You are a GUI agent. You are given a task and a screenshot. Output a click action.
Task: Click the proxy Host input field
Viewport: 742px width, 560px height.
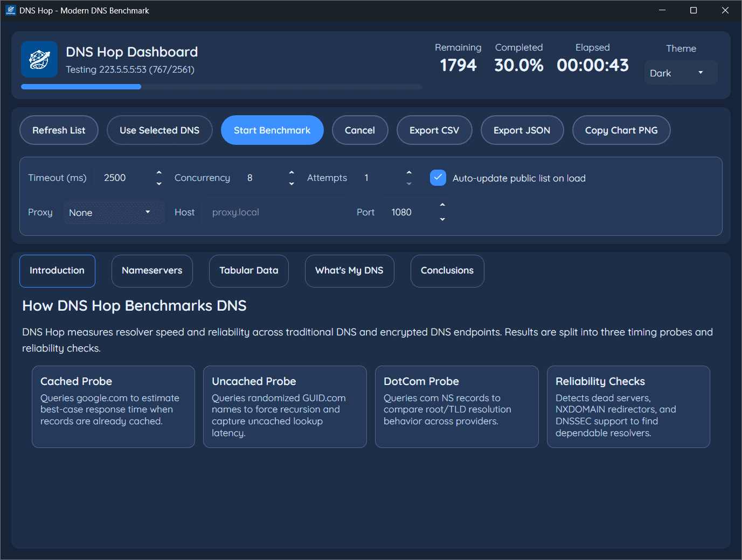pos(275,213)
